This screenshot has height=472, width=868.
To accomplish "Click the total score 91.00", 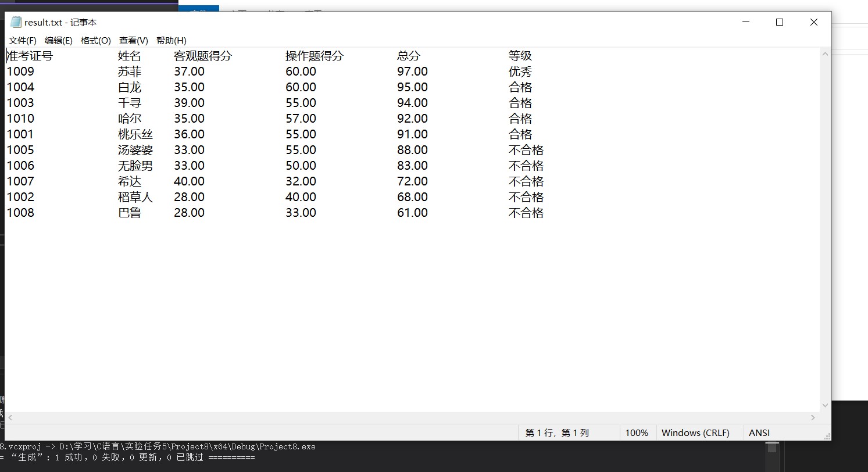I will click(x=412, y=134).
